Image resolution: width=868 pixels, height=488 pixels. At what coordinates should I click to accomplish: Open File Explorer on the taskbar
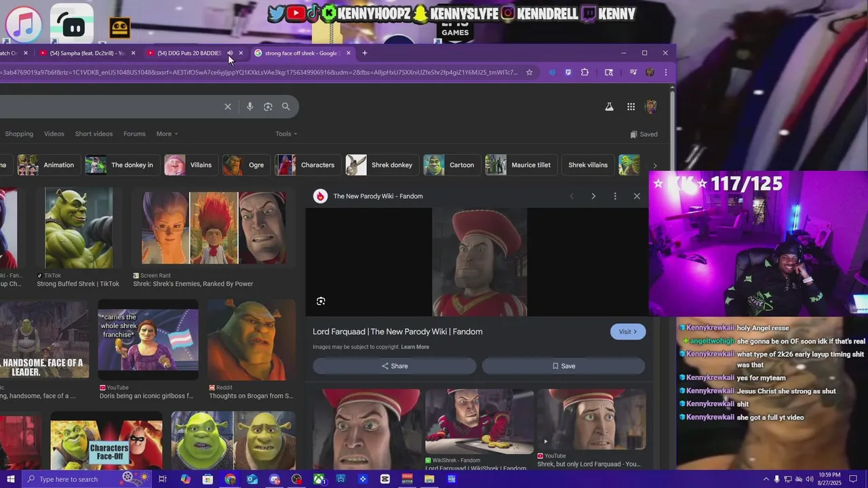(429, 479)
